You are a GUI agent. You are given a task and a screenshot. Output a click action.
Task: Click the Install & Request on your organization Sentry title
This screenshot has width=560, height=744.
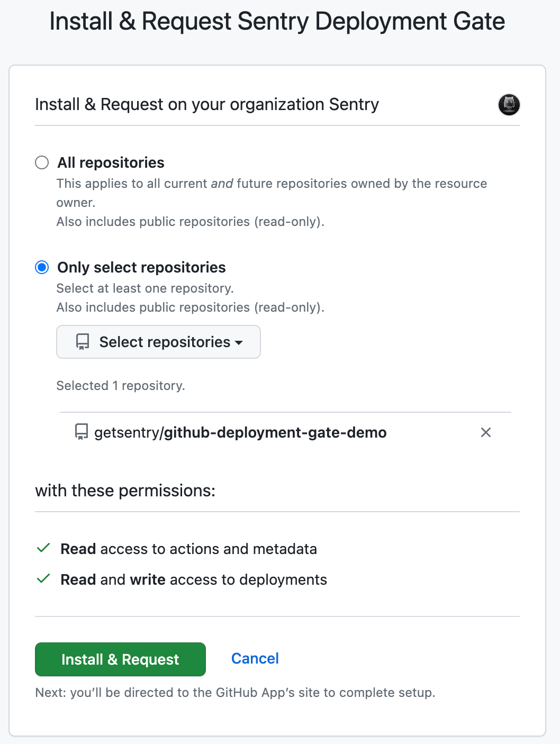tap(206, 104)
